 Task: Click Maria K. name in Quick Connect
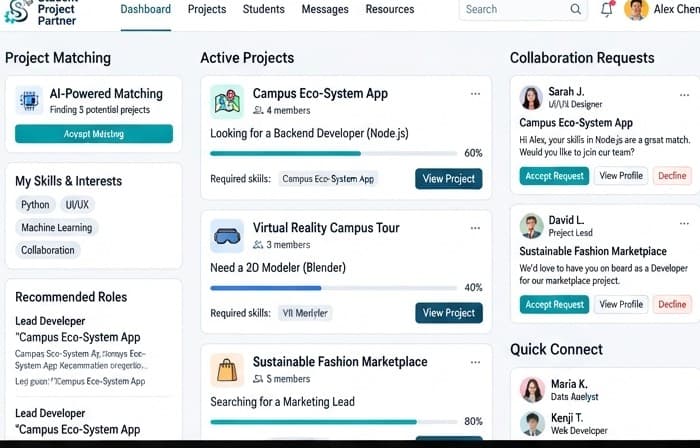pos(569,384)
